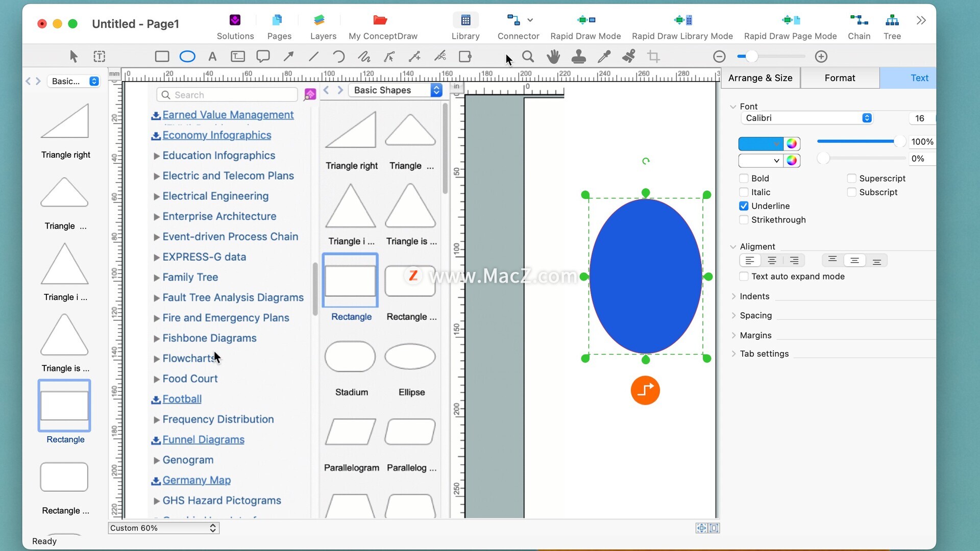The width and height of the screenshot is (980, 551).
Task: Select the magnifier Zoom tool
Action: pyautogui.click(x=528, y=56)
